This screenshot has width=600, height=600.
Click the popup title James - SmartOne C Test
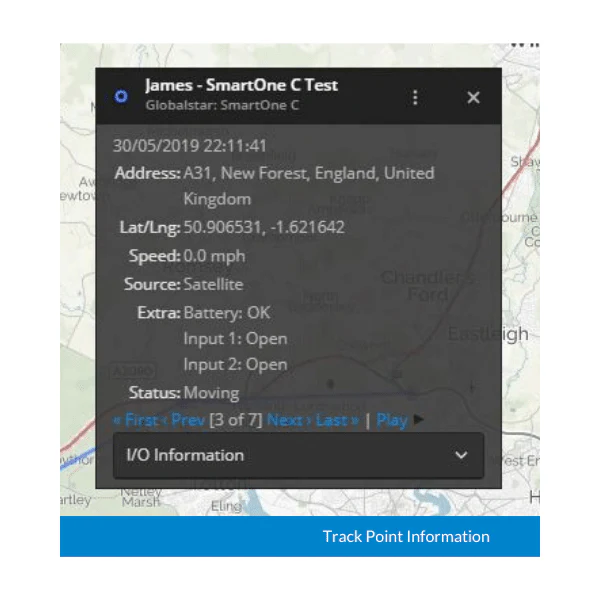[241, 85]
